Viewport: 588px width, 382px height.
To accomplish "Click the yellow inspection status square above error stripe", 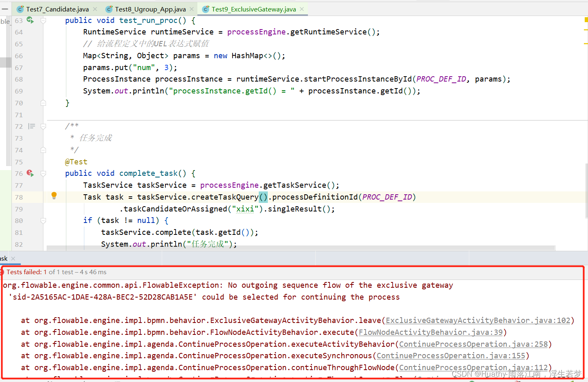I will click(586, 20).
